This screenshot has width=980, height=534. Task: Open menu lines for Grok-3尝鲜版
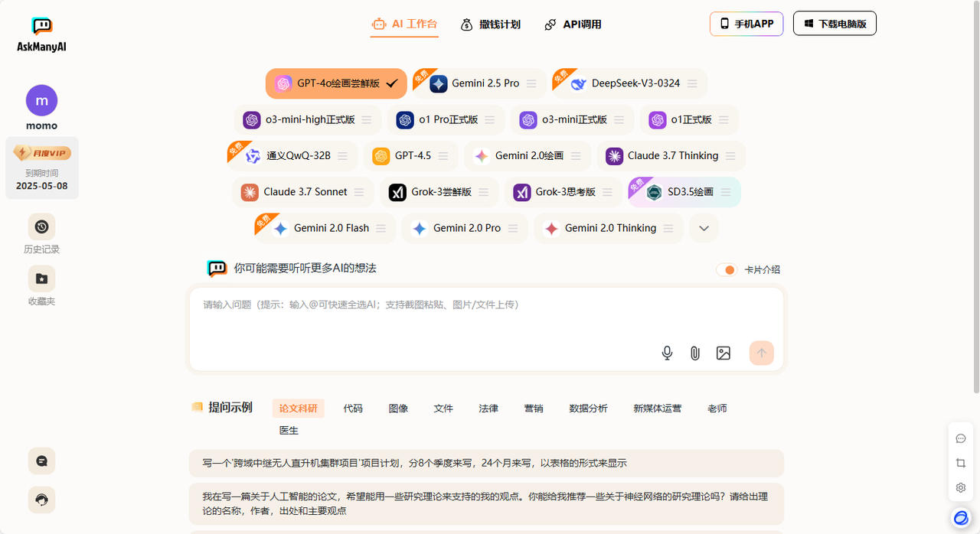tap(484, 192)
